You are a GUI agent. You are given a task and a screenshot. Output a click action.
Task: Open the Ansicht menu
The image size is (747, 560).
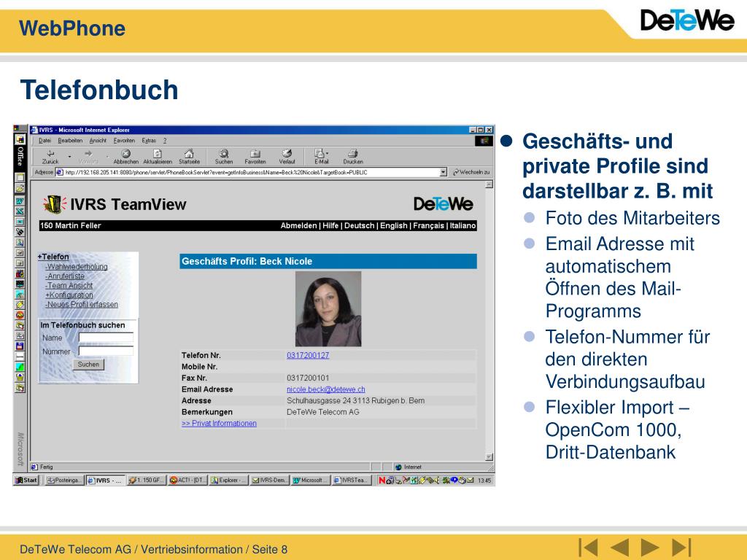click(98, 141)
